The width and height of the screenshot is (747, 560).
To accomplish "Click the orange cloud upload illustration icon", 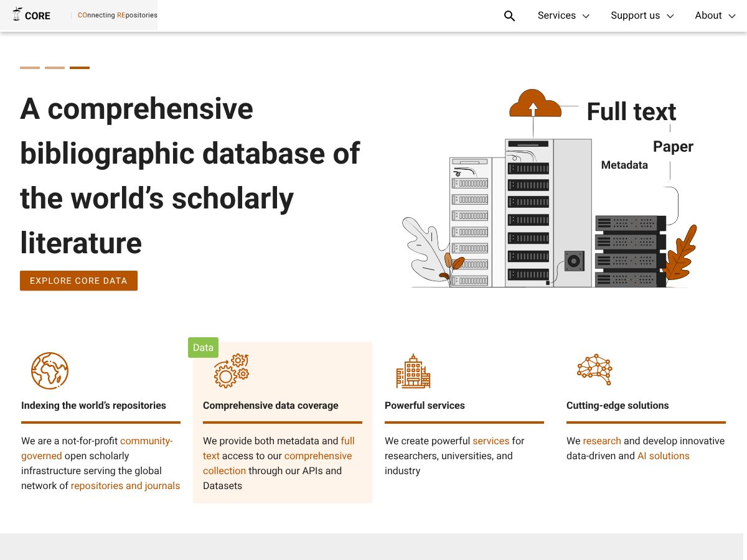I will (535, 103).
